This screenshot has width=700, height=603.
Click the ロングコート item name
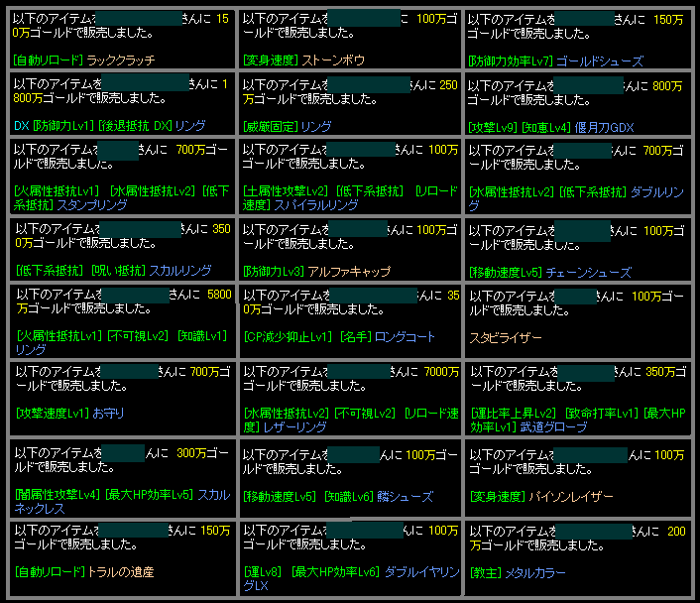click(x=405, y=337)
